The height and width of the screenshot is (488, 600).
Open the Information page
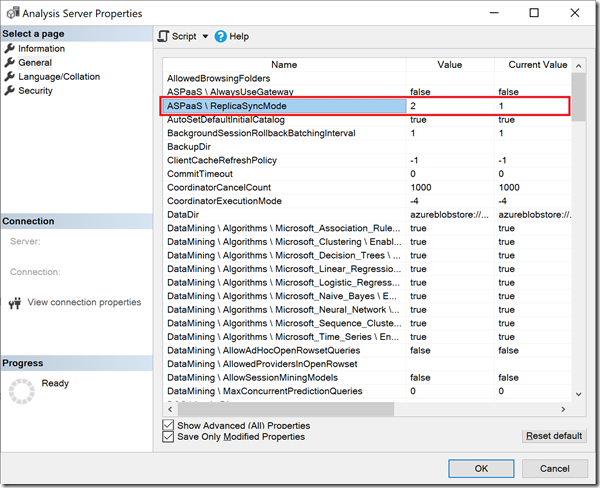(41, 49)
